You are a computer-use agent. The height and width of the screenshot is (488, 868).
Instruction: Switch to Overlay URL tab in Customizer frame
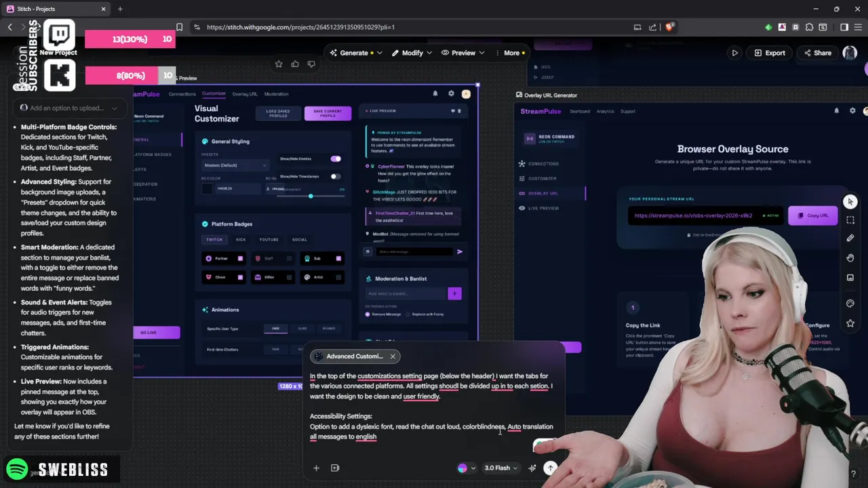coord(245,94)
